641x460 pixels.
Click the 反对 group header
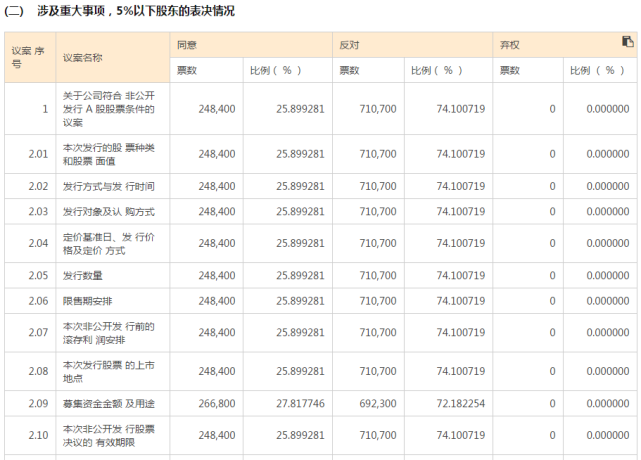click(412, 45)
